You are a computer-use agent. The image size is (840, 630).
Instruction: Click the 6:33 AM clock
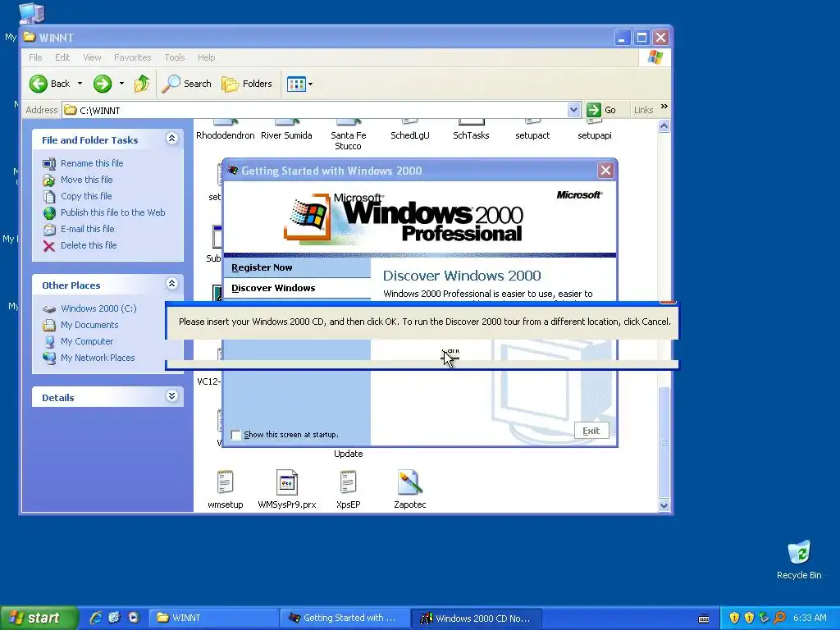pyautogui.click(x=810, y=618)
